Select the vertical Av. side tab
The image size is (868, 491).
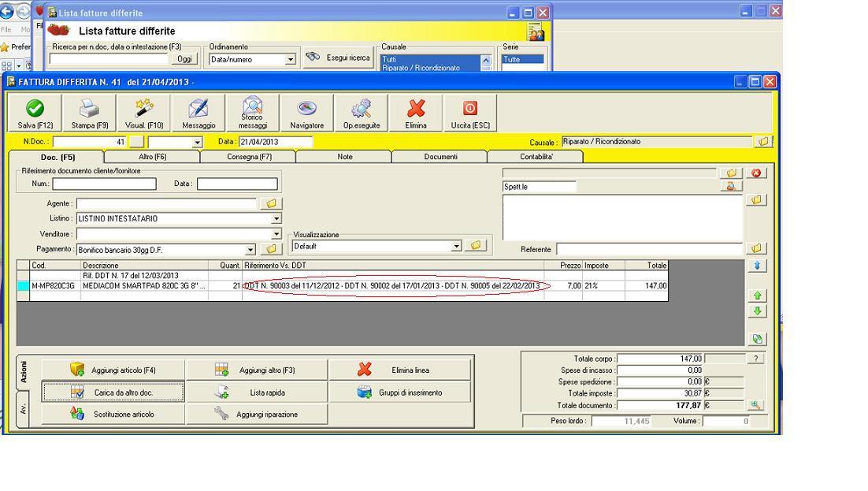(x=24, y=409)
